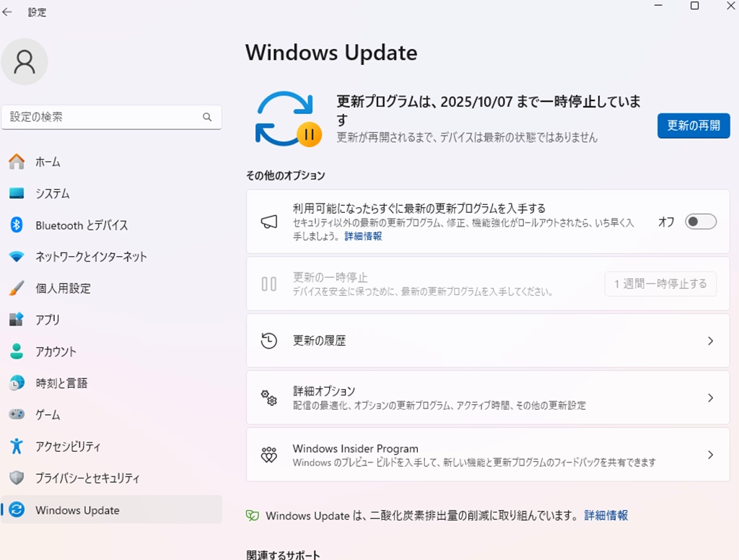Screen dimensions: 739x560
Task: Open 時刻と言語 settings section
Action: pos(61,383)
